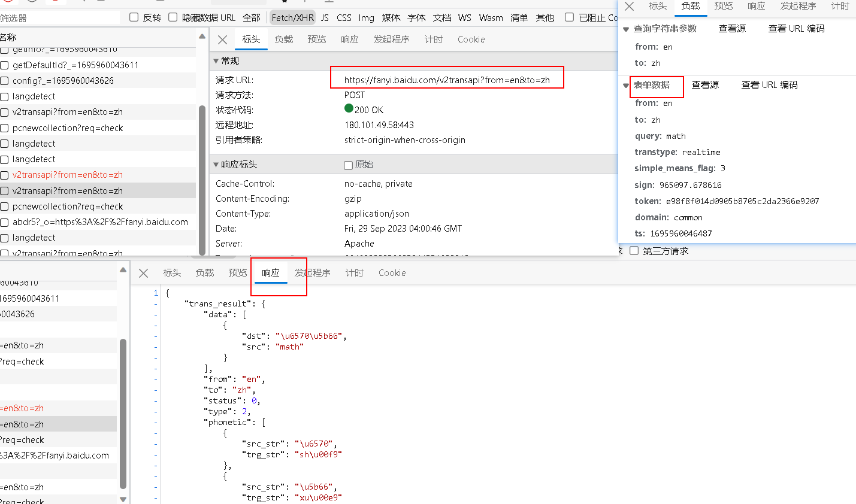Switch to 标头 tab in bottom panel
This screenshot has width=856, height=504.
[172, 273]
